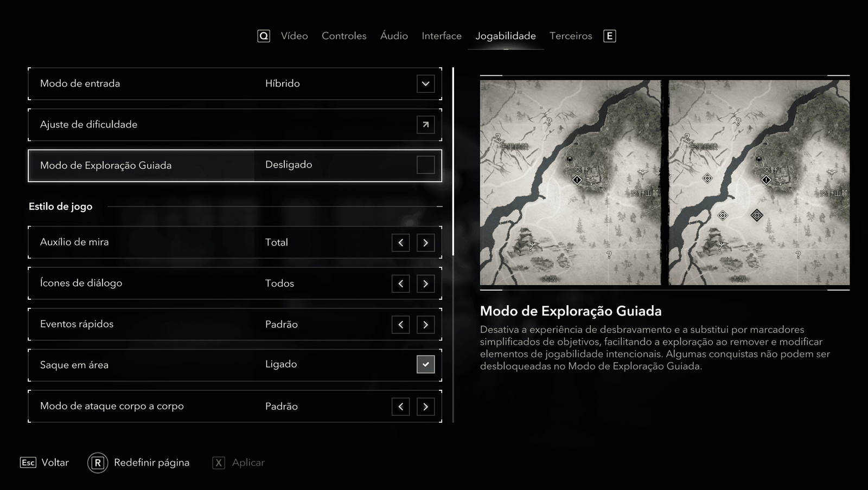
Task: Previous option for Modo de ataque corpo a corpo
Action: coord(400,407)
